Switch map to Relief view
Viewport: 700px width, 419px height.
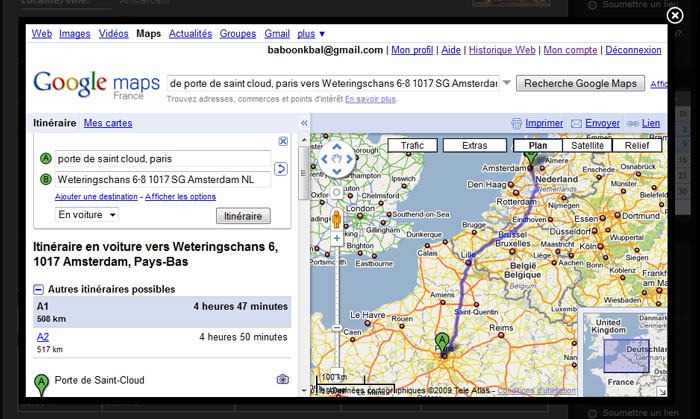637,145
